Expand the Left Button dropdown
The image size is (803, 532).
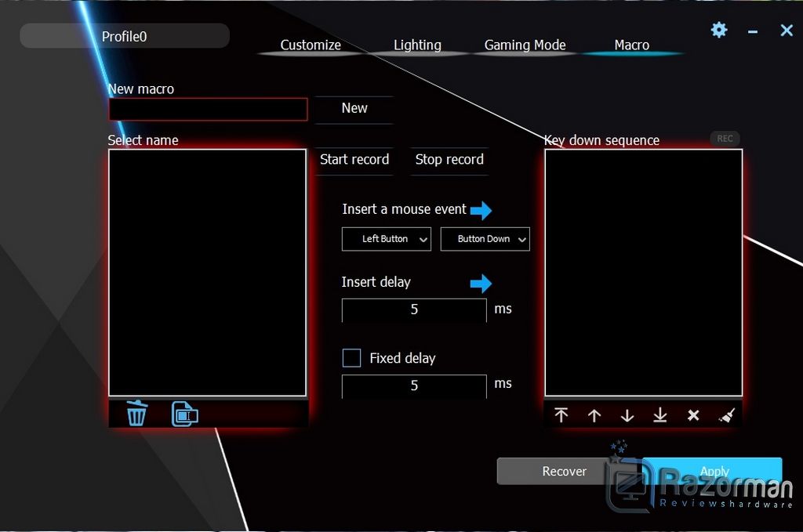pos(387,239)
